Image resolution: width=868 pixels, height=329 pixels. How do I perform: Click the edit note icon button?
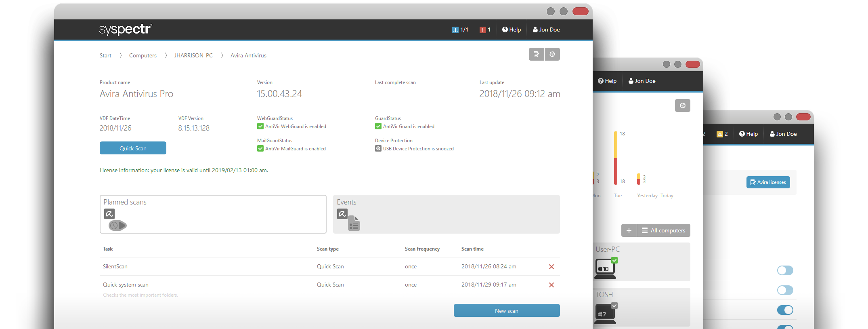[x=537, y=54]
